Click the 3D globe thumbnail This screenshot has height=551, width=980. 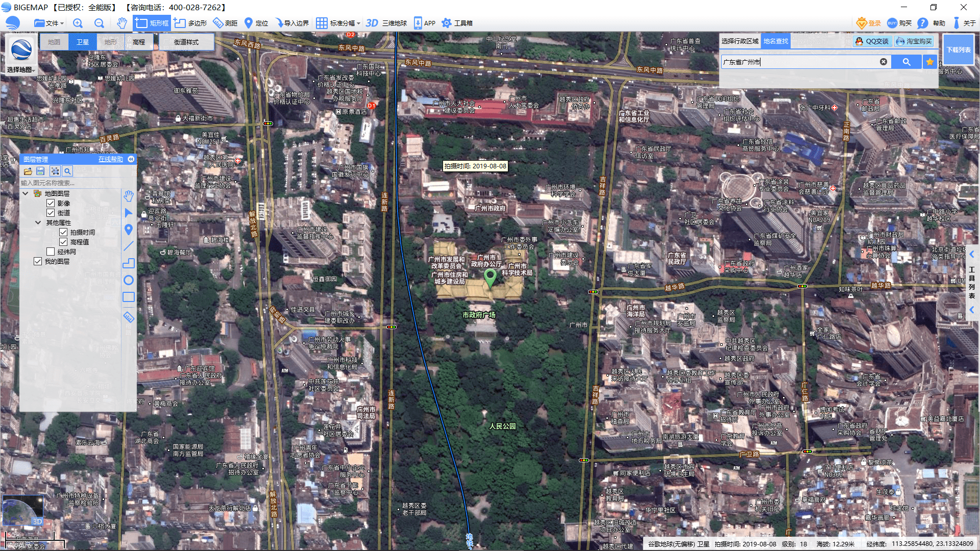point(22,510)
